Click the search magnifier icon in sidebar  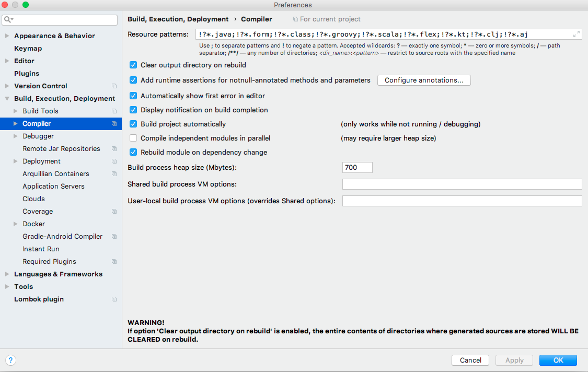coord(8,19)
